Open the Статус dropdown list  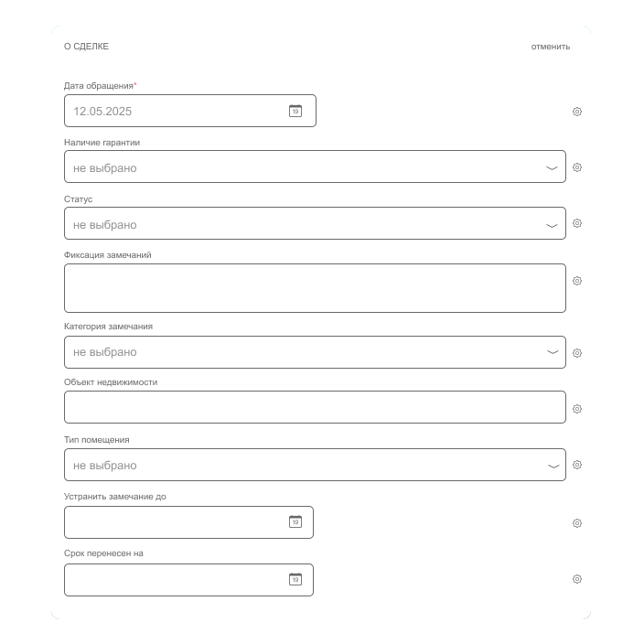552,225
